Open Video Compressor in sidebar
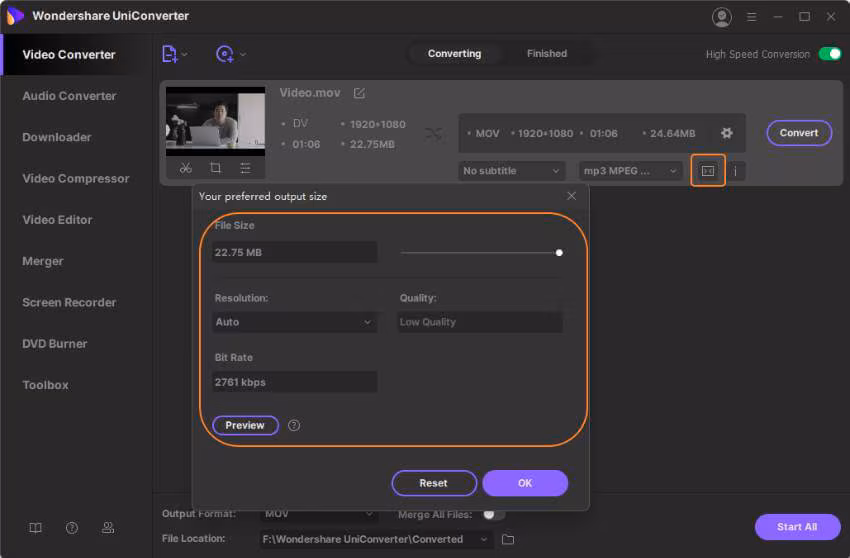 (x=75, y=178)
